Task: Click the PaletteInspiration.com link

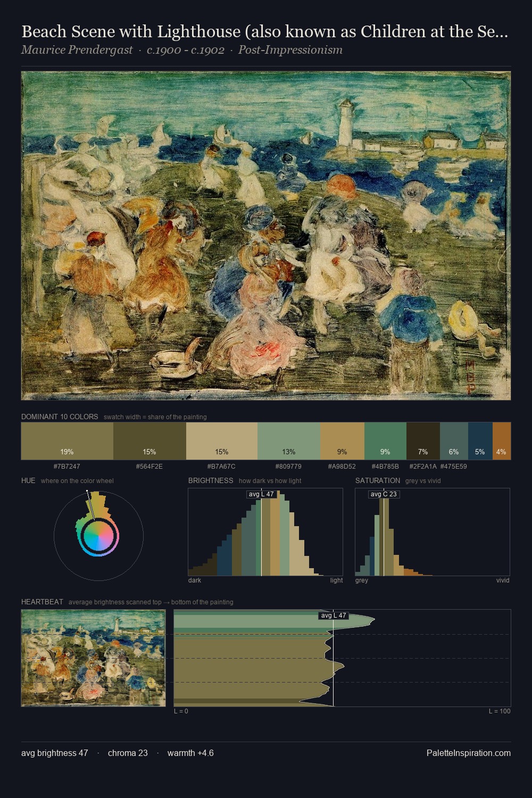Action: point(469,753)
